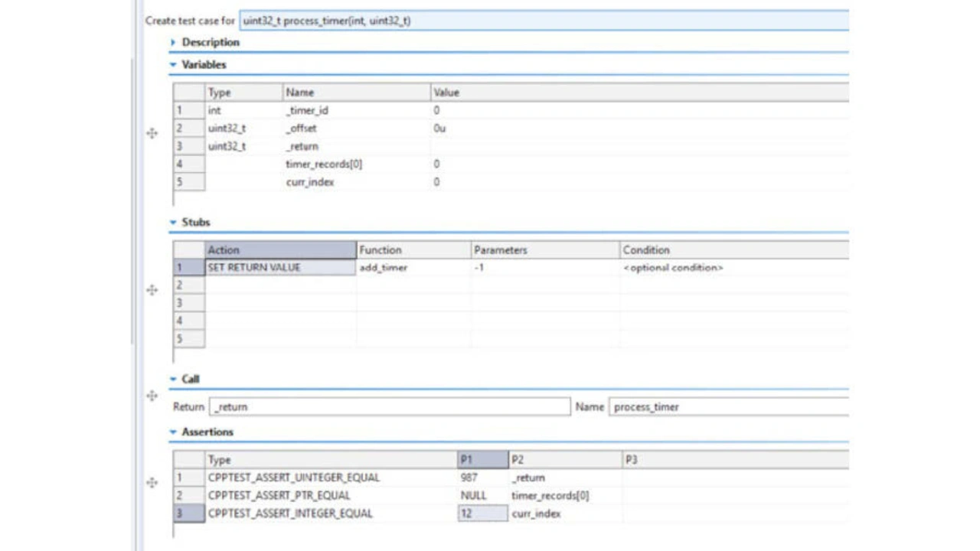Collapse the Stubs section
The image size is (980, 551).
pos(174,223)
